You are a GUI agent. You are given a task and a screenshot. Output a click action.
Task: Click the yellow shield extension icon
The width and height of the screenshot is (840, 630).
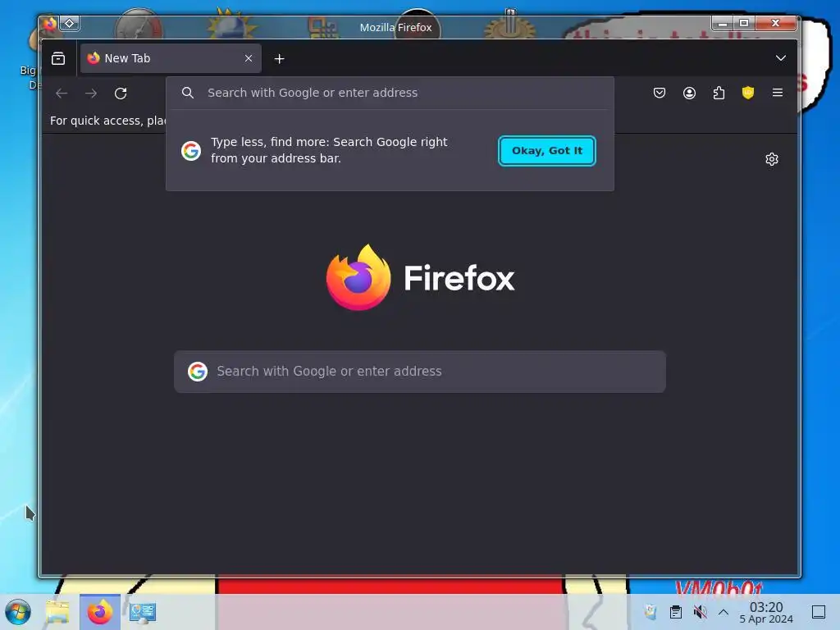(748, 93)
